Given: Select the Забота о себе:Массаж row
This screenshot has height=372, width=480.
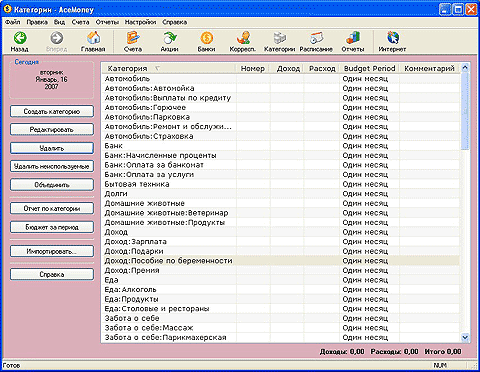Looking at the screenshot, I should click(x=281, y=328).
